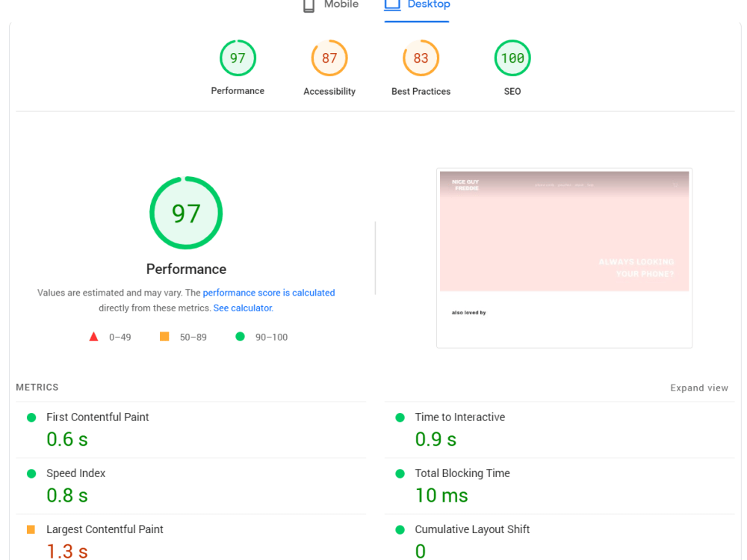This screenshot has height=560, width=747.
Task: Click the 50–89 legend range text
Action: (193, 337)
